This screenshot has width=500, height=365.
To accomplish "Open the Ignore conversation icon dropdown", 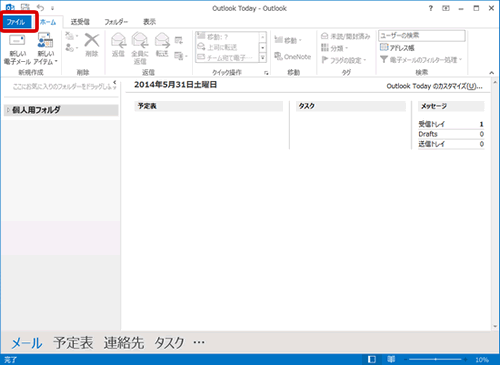I will 71,35.
